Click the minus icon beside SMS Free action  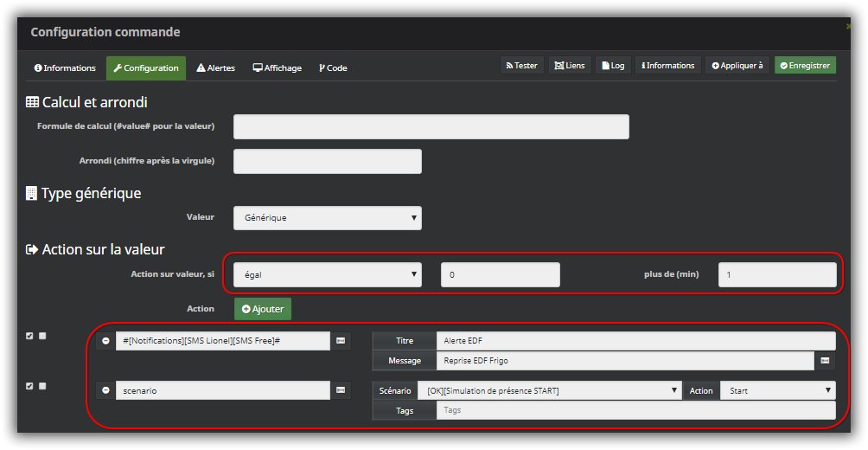(105, 341)
